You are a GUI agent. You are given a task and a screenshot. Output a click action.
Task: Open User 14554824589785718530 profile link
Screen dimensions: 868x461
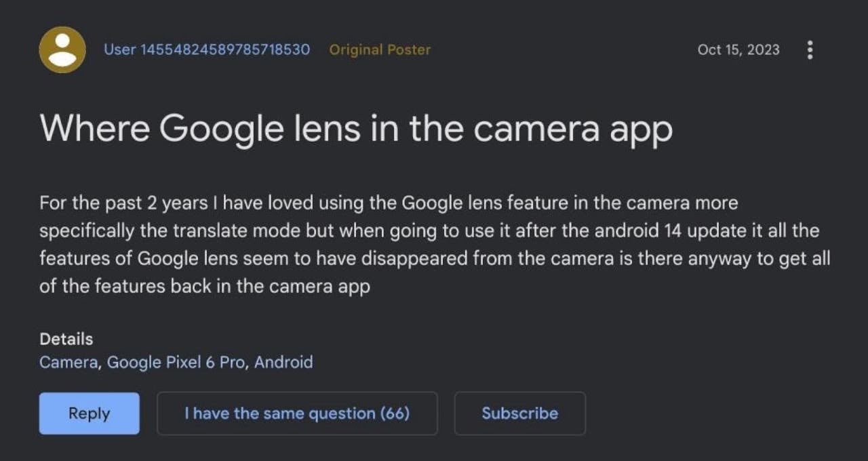coord(207,49)
